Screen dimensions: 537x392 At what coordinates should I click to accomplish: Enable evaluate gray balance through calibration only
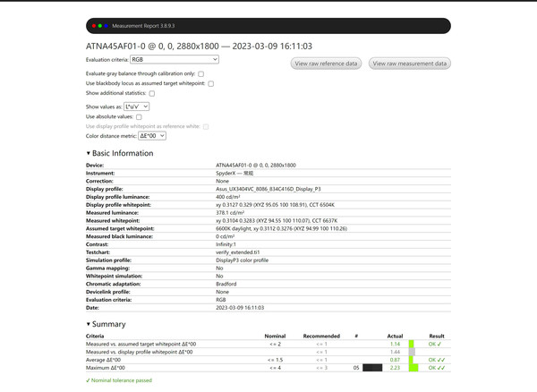click(201, 74)
